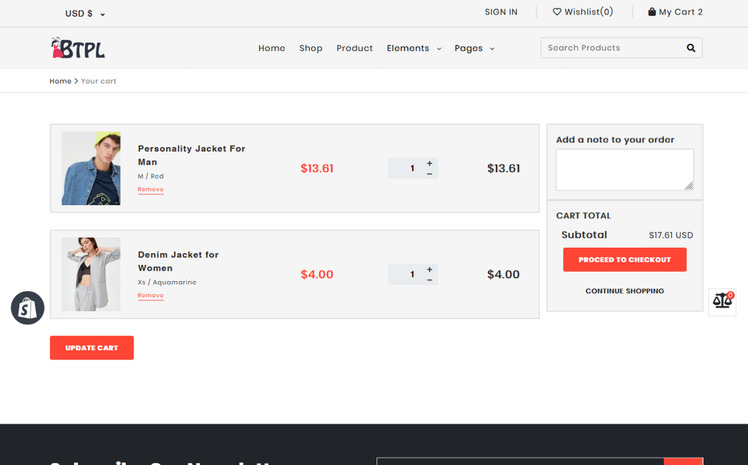Click the 'Xs / Aquamarine' variant text
The height and width of the screenshot is (465, 748).
[167, 282]
